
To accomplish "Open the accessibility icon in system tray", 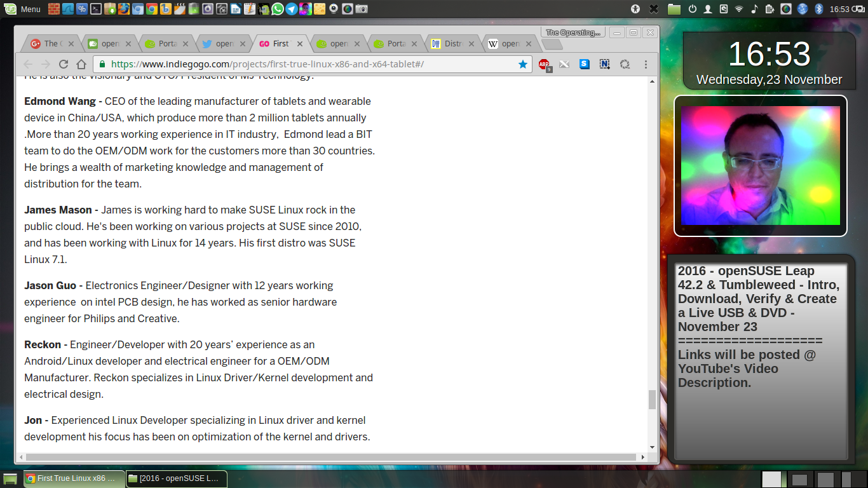I will click(635, 9).
